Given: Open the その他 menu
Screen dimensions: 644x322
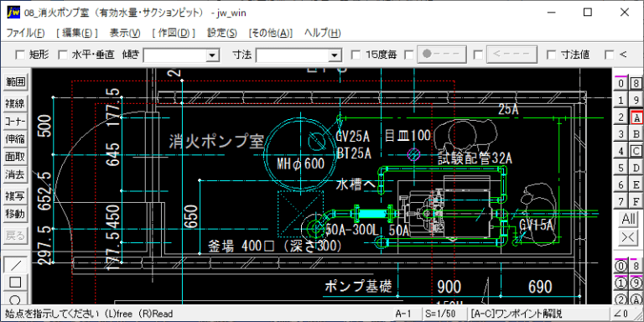Looking at the screenshot, I should click(x=270, y=34).
